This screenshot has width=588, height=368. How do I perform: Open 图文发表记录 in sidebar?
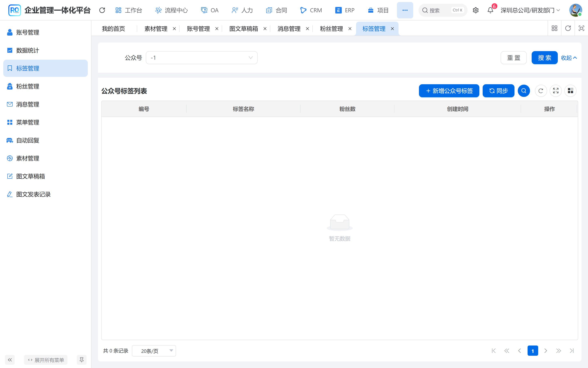(x=46, y=194)
